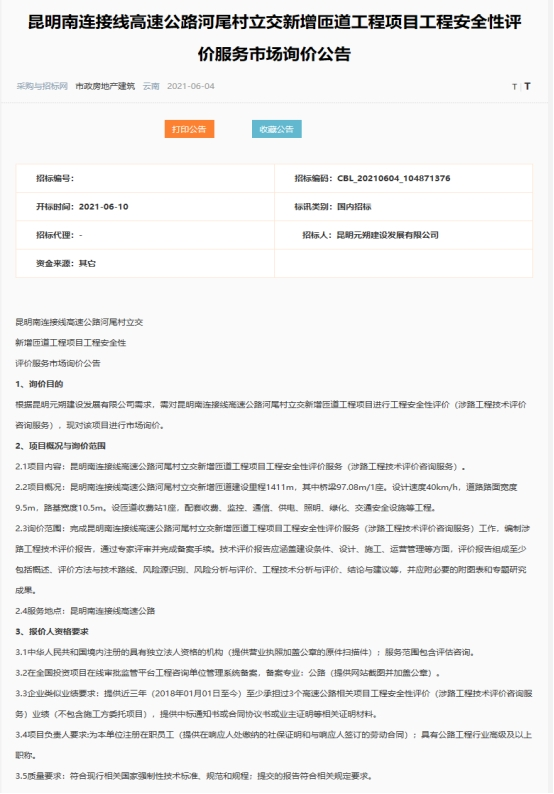This screenshot has height=794, width=554.
Task: Click the blue 收藏公告 bookmark button
Action: tap(276, 129)
